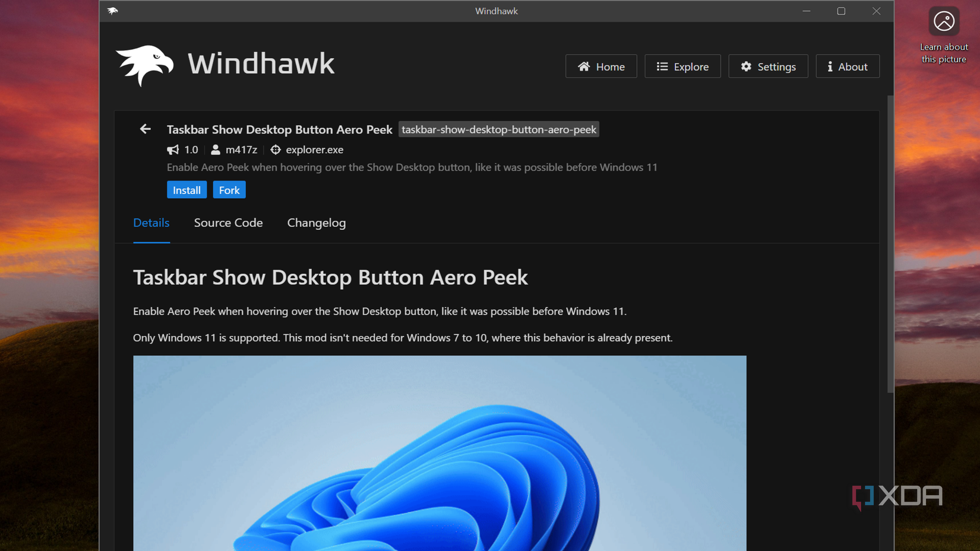Click the About info icon
980x551 pixels.
pos(830,66)
